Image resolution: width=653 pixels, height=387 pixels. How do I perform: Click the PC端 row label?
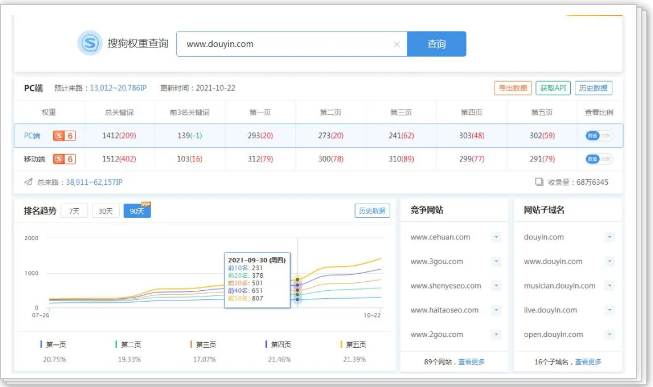coord(32,135)
